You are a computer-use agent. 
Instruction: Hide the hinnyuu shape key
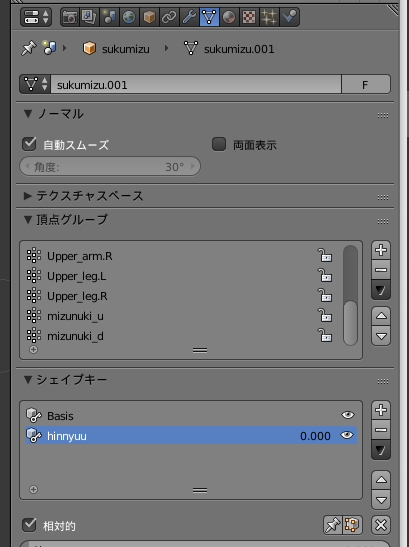point(347,435)
